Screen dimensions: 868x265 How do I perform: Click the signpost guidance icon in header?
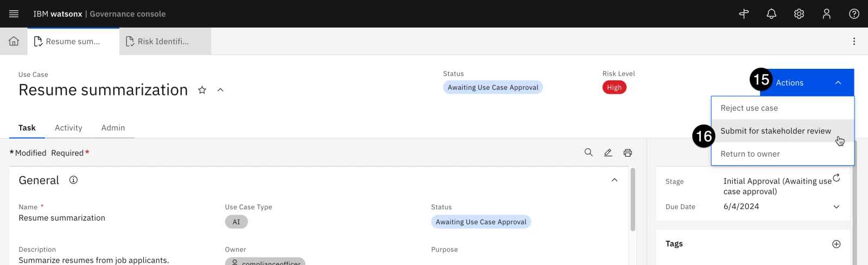pos(744,14)
